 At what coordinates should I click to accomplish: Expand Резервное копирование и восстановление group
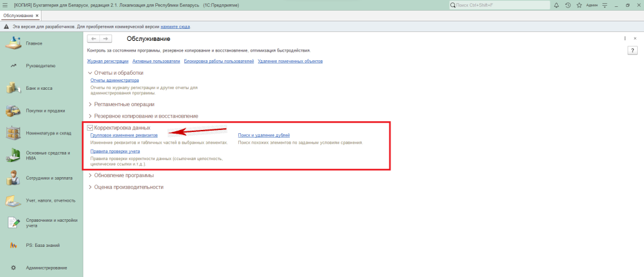[90, 116]
